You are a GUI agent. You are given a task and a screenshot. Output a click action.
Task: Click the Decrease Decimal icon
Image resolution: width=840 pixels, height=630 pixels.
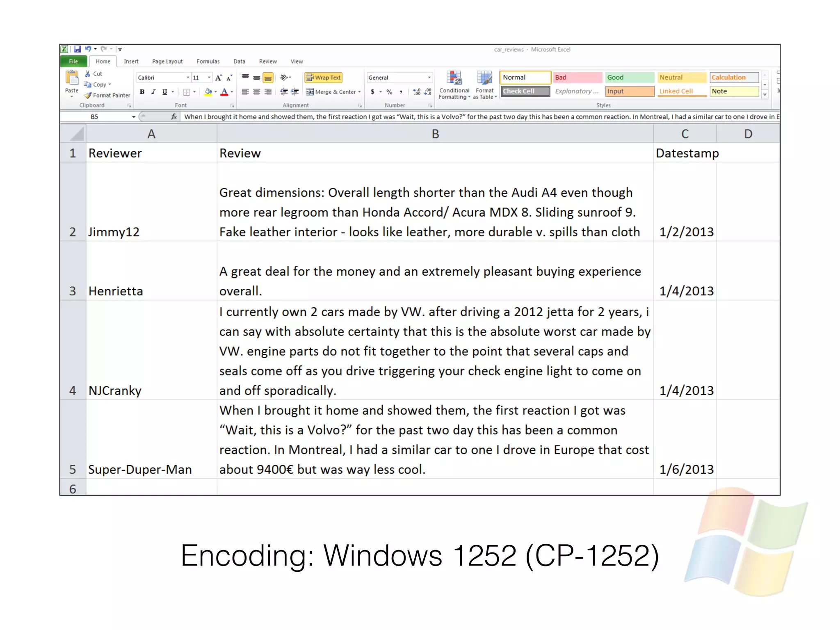[x=428, y=92]
